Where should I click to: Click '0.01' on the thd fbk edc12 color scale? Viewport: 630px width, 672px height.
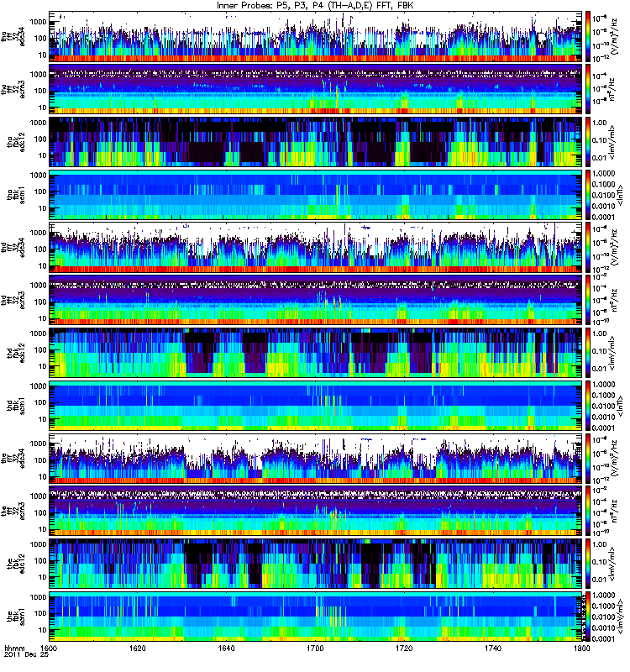pos(600,369)
